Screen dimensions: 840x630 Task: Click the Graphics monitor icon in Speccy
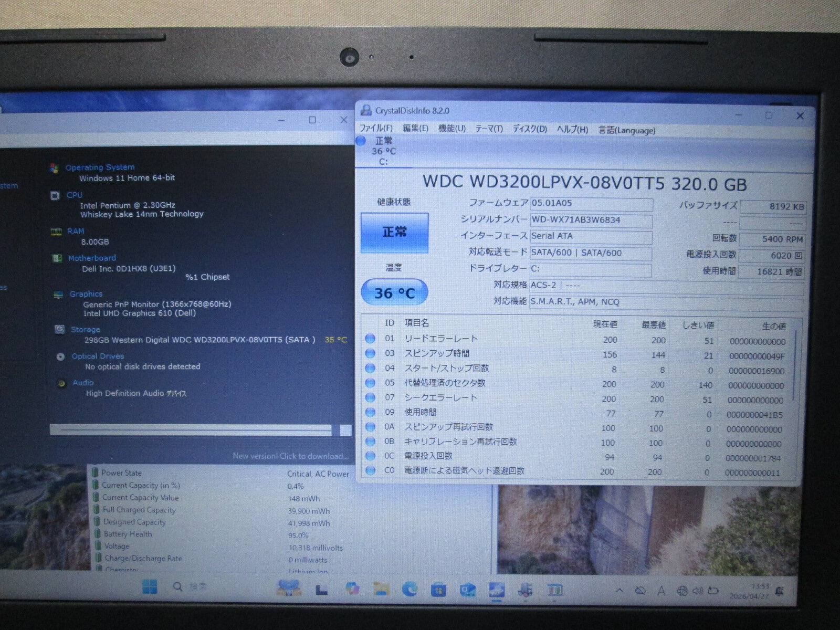(58, 295)
